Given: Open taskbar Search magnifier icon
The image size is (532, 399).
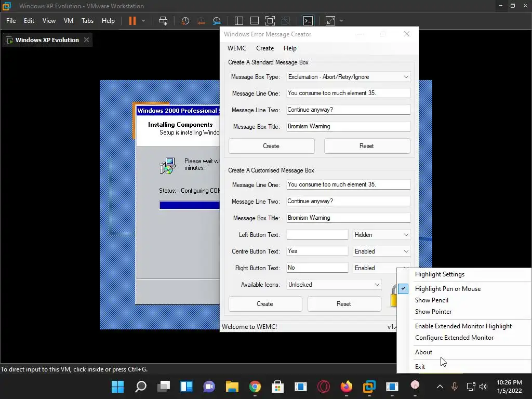Looking at the screenshot, I should click(x=140, y=387).
